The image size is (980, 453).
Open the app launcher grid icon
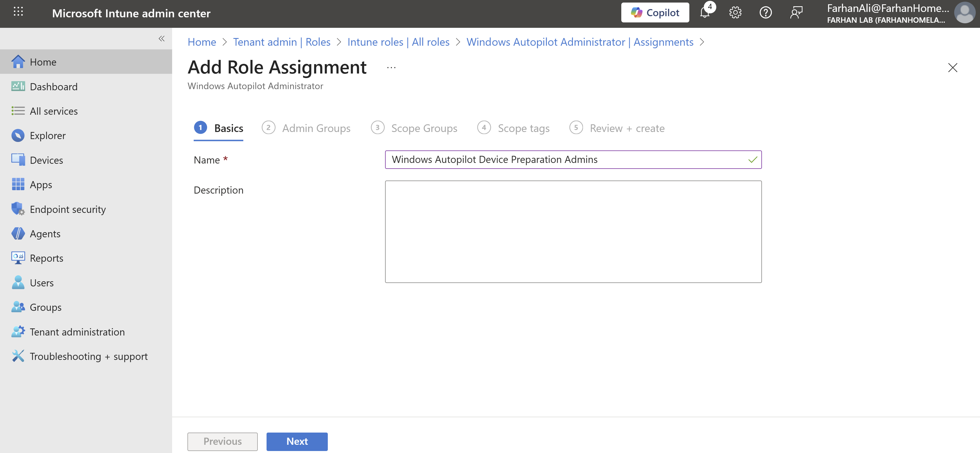coord(18,12)
